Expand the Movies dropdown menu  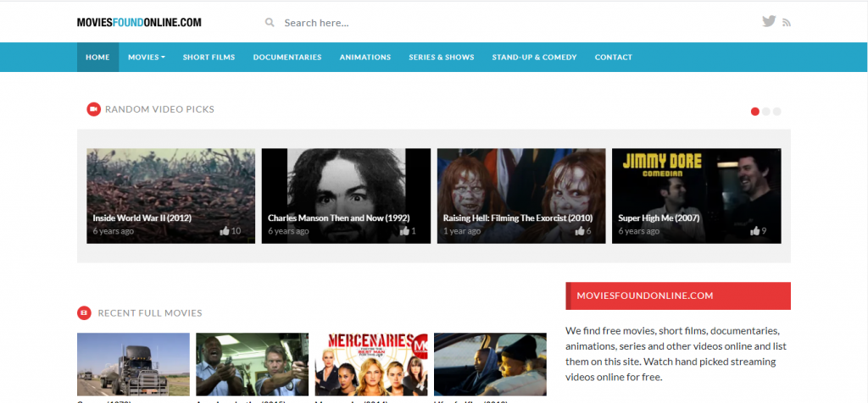click(x=147, y=57)
